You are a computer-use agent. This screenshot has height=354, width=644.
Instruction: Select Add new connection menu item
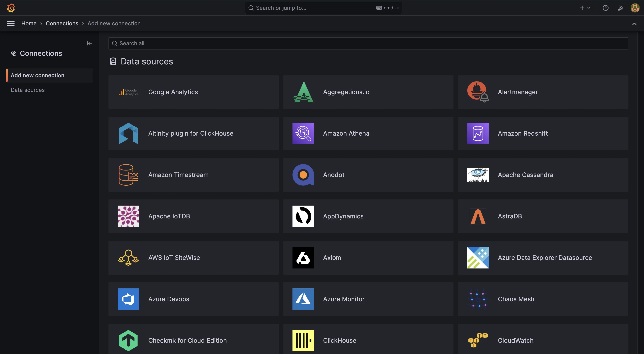[38, 75]
